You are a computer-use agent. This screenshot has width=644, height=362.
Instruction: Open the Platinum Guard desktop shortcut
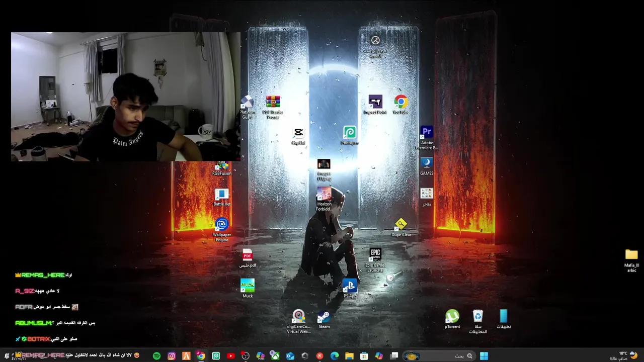pyautogui.click(x=247, y=107)
